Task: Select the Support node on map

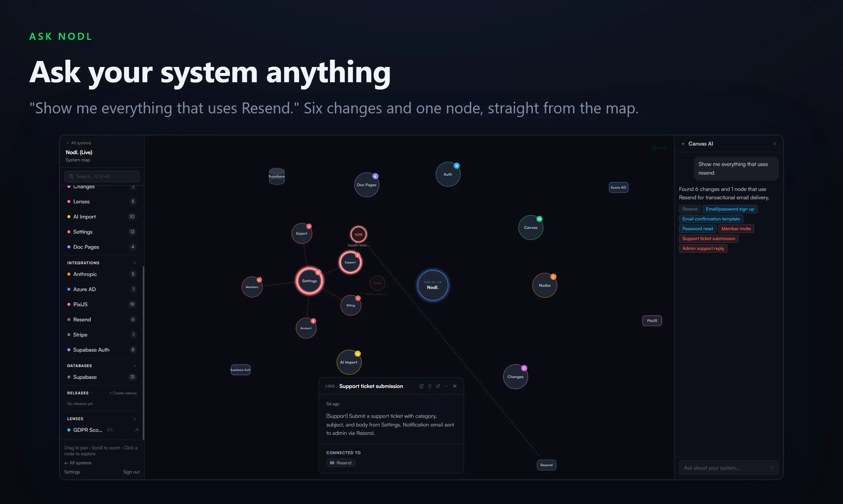Action: click(350, 262)
